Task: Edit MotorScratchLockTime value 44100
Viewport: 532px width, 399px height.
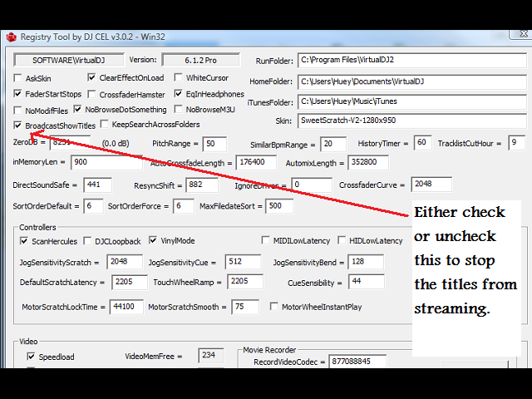Action: point(126,307)
